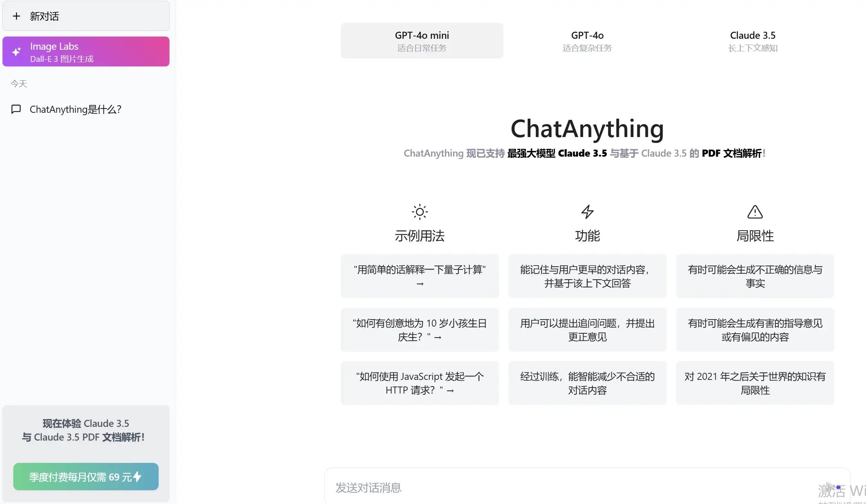
Task: Click the lightning bolt on the pricing button
Action: pyautogui.click(x=137, y=477)
